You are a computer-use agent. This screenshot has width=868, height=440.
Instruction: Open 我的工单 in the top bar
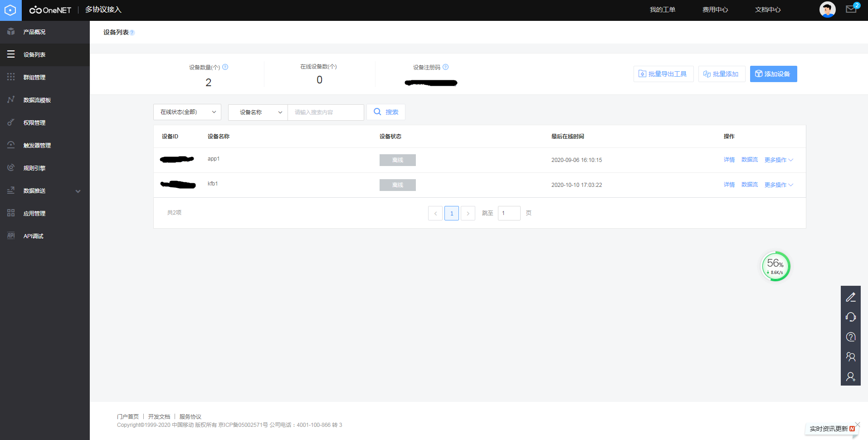pos(663,10)
